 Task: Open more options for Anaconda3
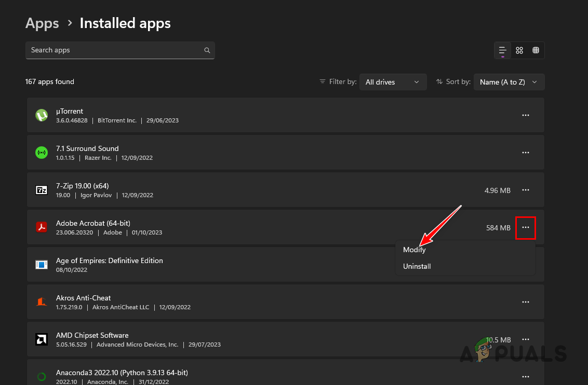point(526,377)
